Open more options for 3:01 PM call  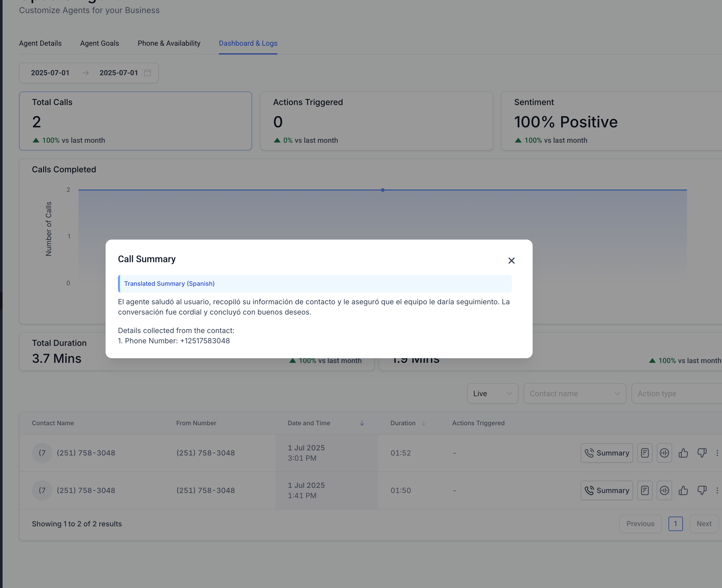tap(717, 453)
